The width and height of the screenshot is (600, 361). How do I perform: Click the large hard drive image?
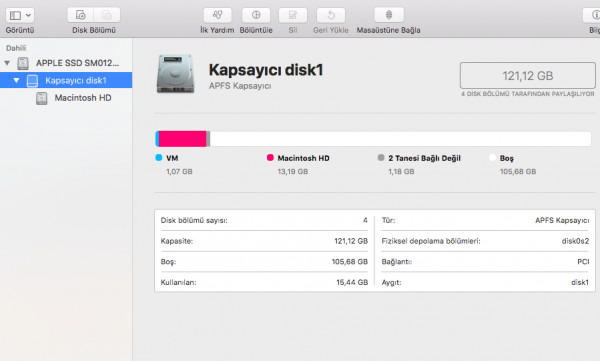tap(175, 74)
